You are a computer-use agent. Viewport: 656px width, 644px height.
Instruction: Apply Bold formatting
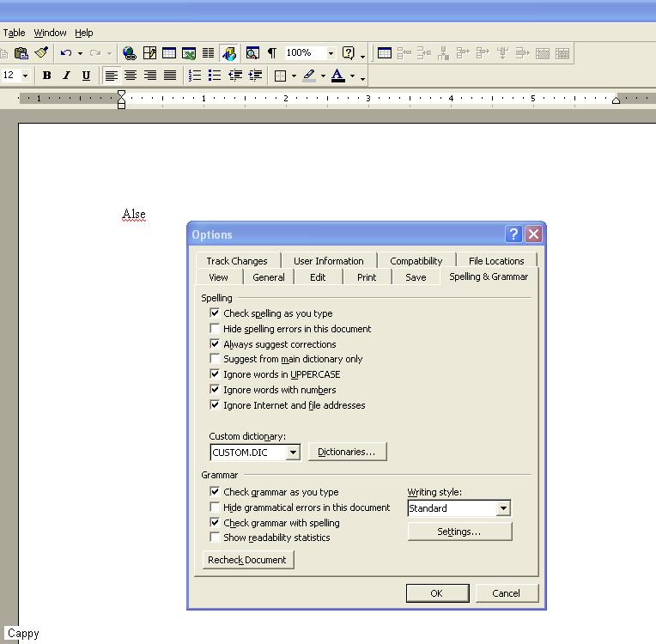click(x=47, y=76)
